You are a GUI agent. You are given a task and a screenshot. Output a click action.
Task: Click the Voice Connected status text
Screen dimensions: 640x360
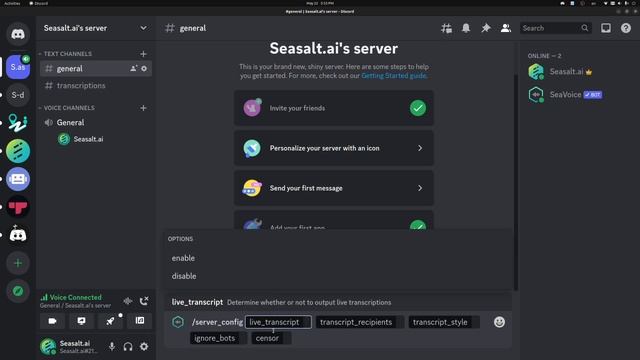point(76,297)
